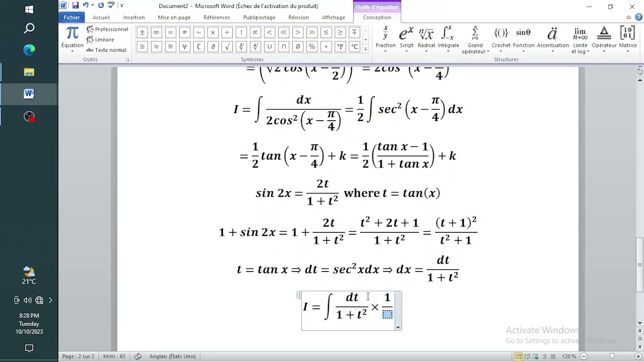Image resolution: width=644 pixels, height=362 pixels.
Task: Insert the infinity symbol
Action: click(156, 33)
